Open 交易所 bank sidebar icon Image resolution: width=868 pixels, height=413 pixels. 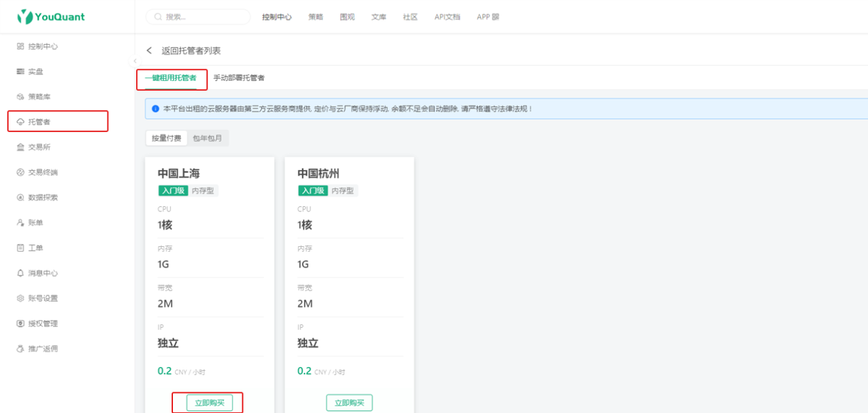pyautogui.click(x=20, y=147)
